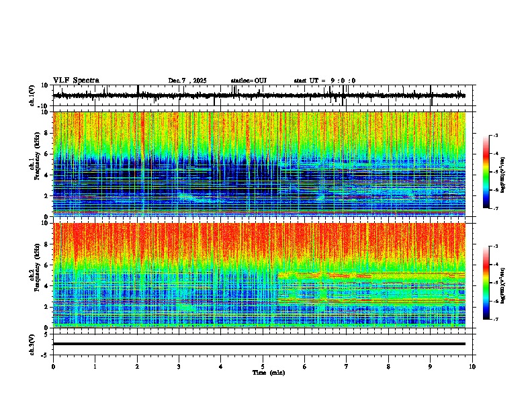
Task: Click time axis tick label '7'
Action: click(x=347, y=367)
